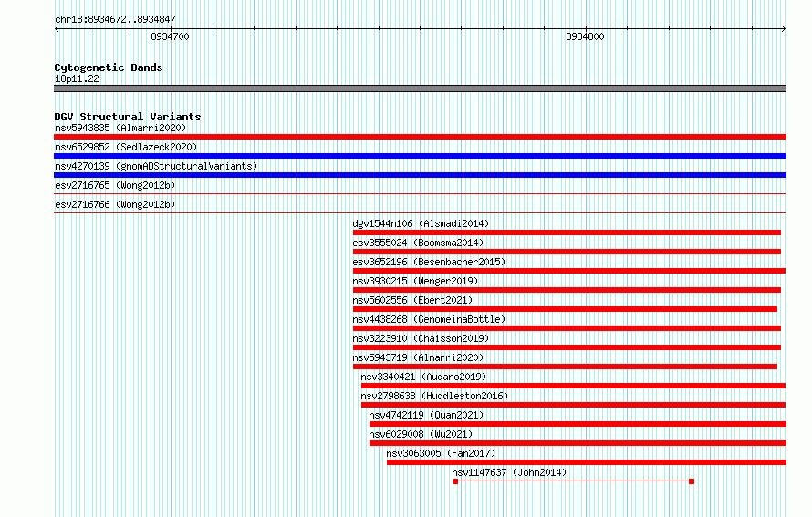Select the esv3652196 red bar
812x517 pixels.
tap(569, 271)
